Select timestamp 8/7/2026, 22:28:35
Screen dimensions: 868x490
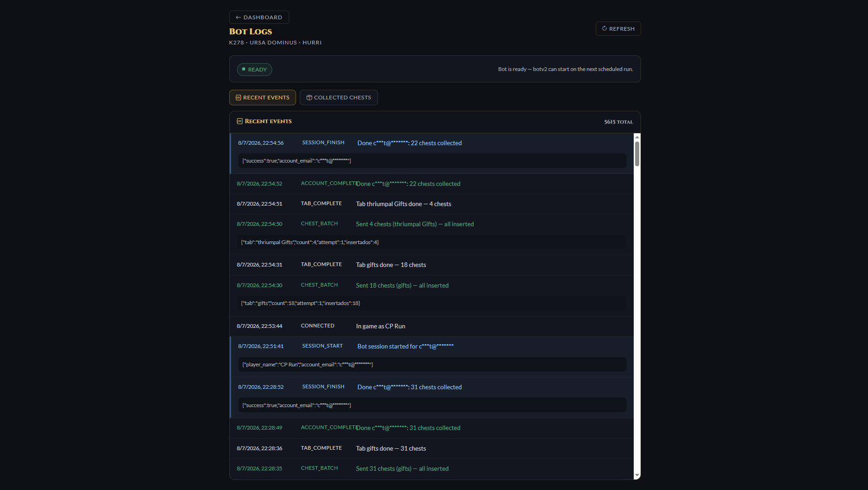(259, 468)
